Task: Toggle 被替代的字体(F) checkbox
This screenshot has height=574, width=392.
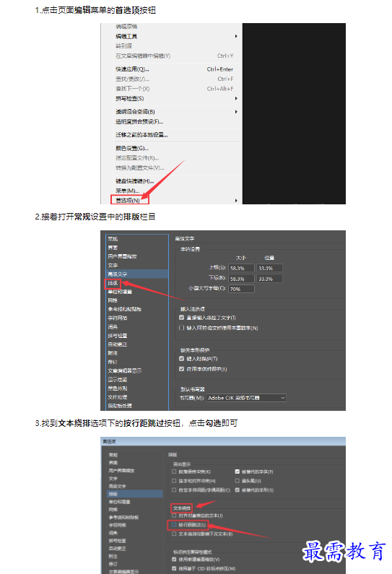Action: 238,471
